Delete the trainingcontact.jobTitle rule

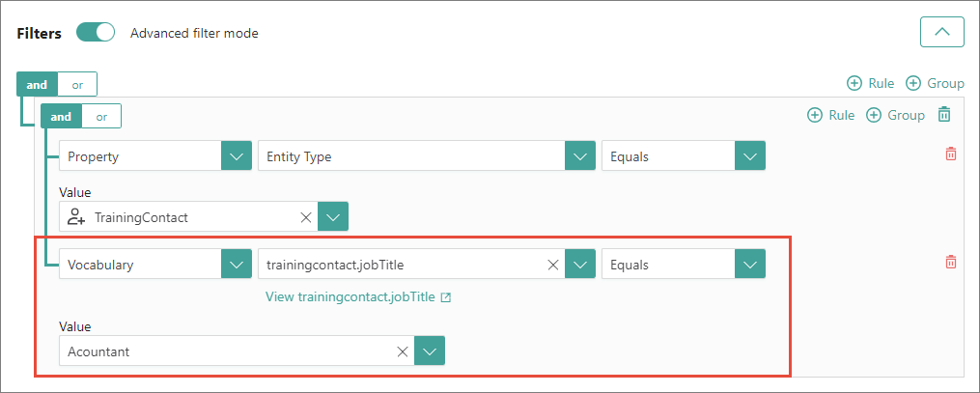[x=950, y=263]
